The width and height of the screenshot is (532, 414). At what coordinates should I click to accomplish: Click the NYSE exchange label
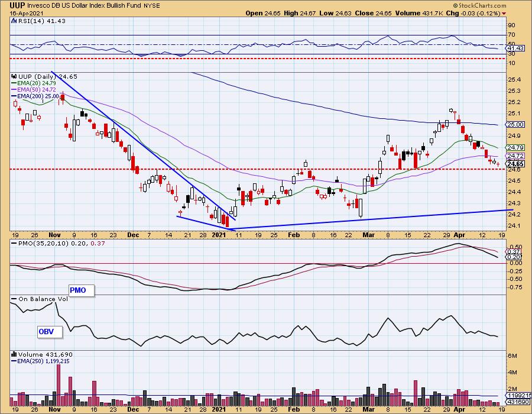(x=152, y=6)
